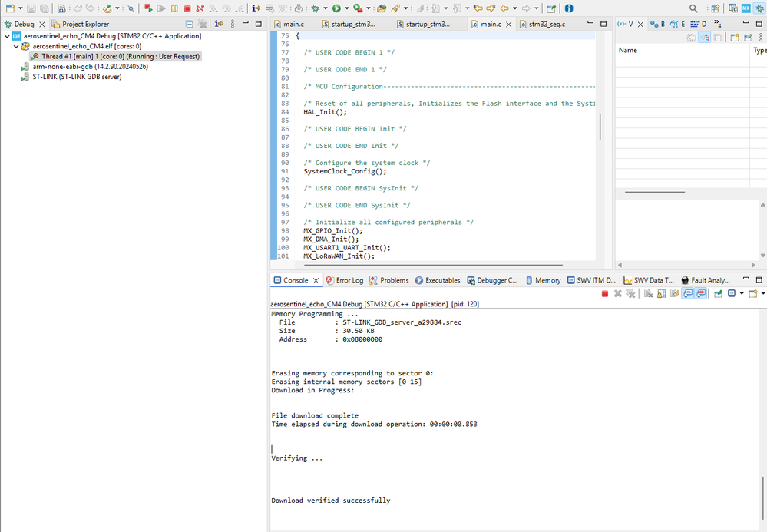The height and width of the screenshot is (532, 767).
Task: Suspend the running program
Action: [x=174, y=8]
